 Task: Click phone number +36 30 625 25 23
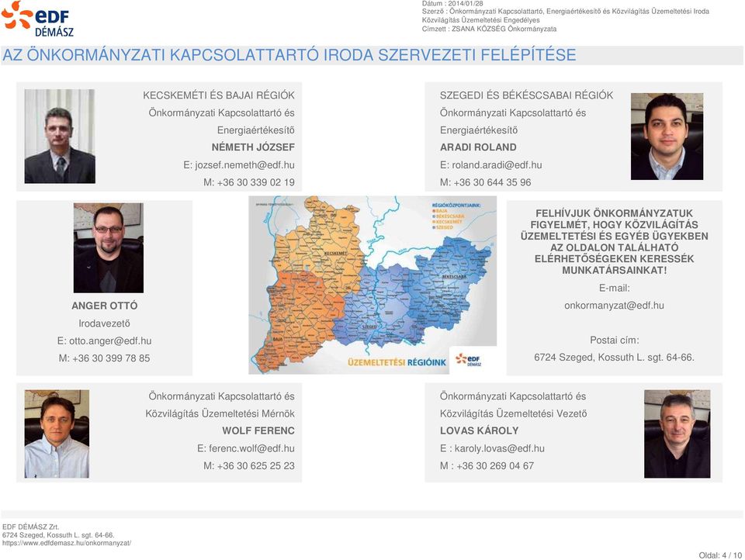(255, 466)
